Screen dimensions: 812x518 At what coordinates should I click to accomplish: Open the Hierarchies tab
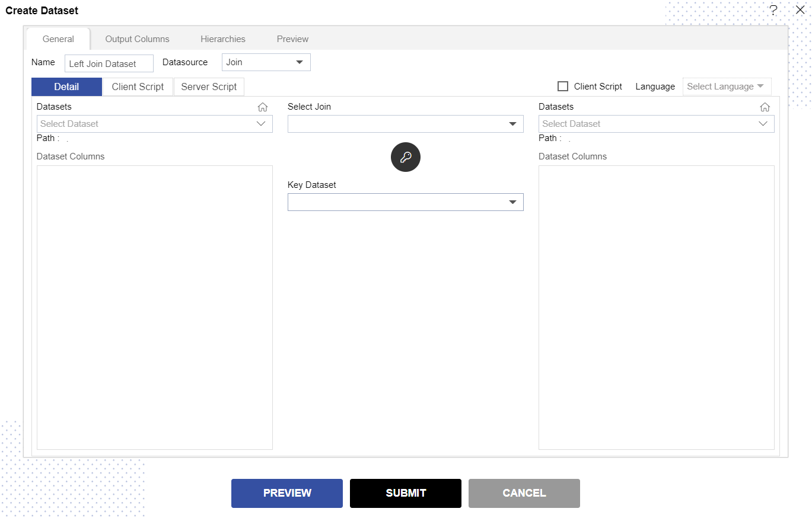click(x=223, y=39)
